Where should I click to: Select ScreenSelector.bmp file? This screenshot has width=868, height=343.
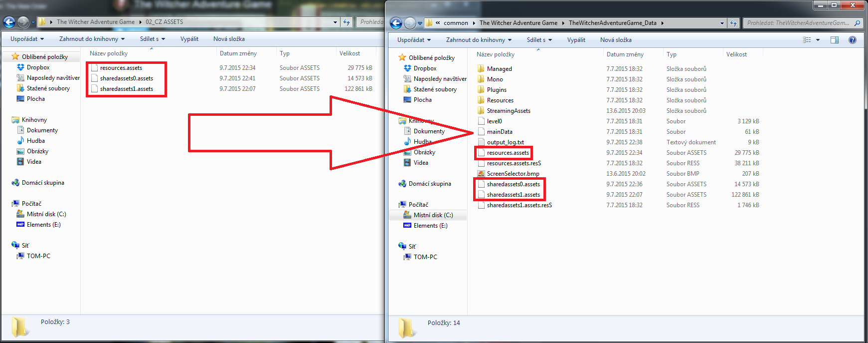click(513, 174)
